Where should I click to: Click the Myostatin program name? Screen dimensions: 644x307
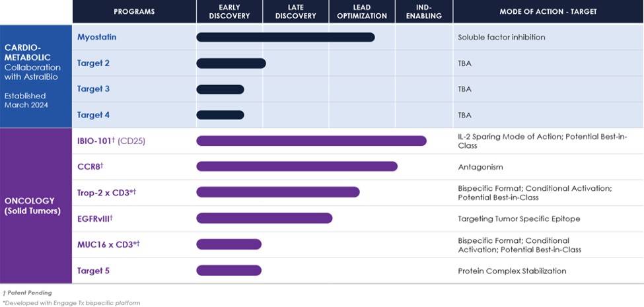[96, 37]
